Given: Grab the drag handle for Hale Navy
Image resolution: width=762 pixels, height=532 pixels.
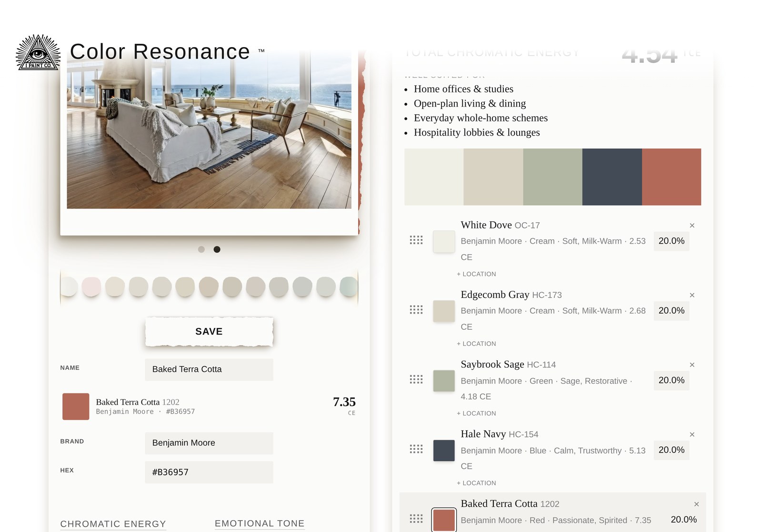Looking at the screenshot, I should (x=416, y=449).
